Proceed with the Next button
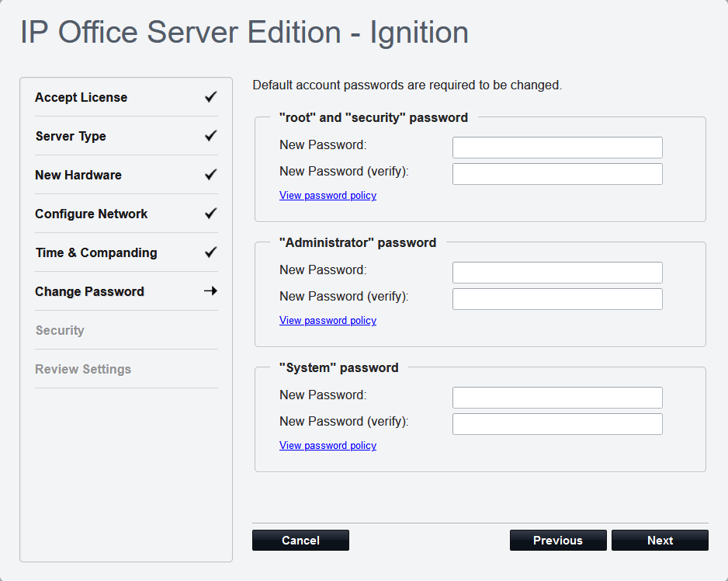728x581 pixels. coord(660,540)
